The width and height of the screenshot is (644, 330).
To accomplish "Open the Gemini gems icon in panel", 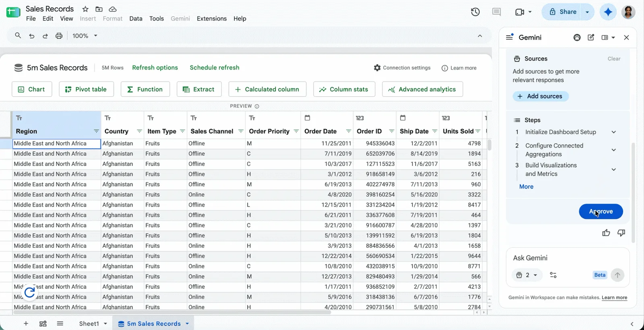I will tap(577, 37).
